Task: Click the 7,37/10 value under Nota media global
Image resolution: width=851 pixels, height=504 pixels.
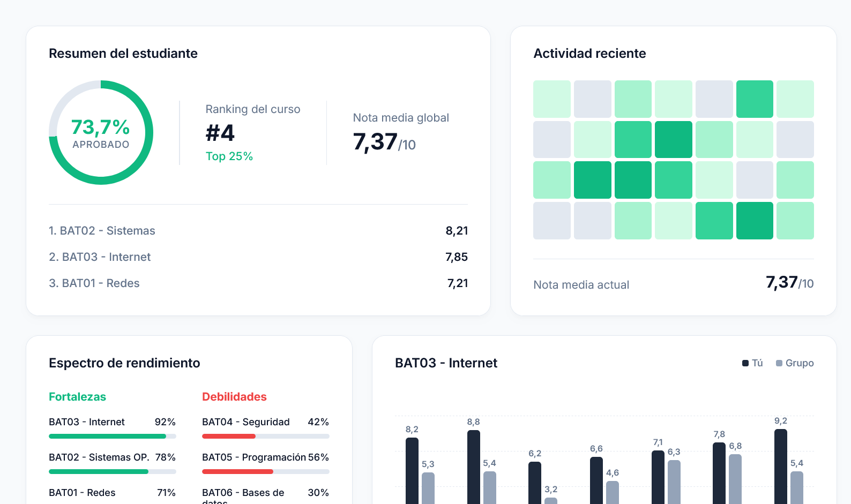Action: pyautogui.click(x=384, y=142)
